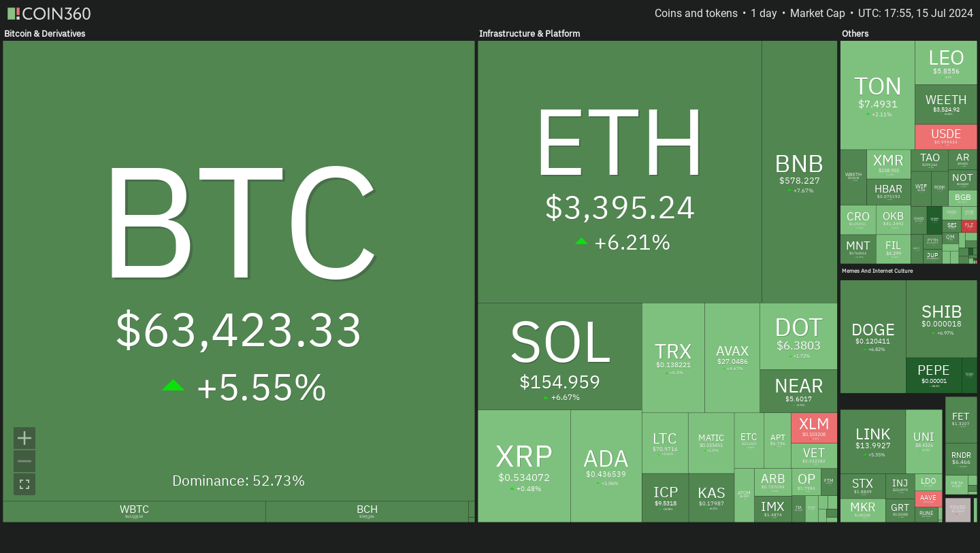Image resolution: width=980 pixels, height=553 pixels.
Task: Click the Bitcoin & Derivatives heading
Action: (45, 33)
